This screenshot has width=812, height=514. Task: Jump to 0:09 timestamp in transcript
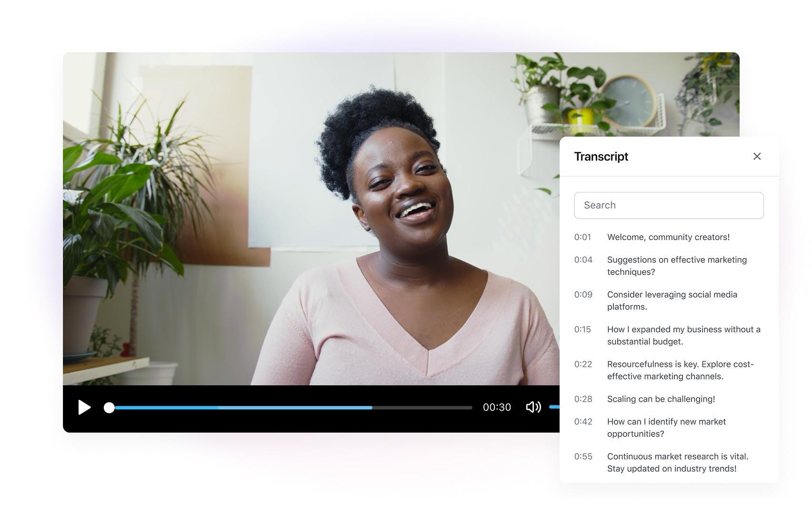tap(583, 295)
